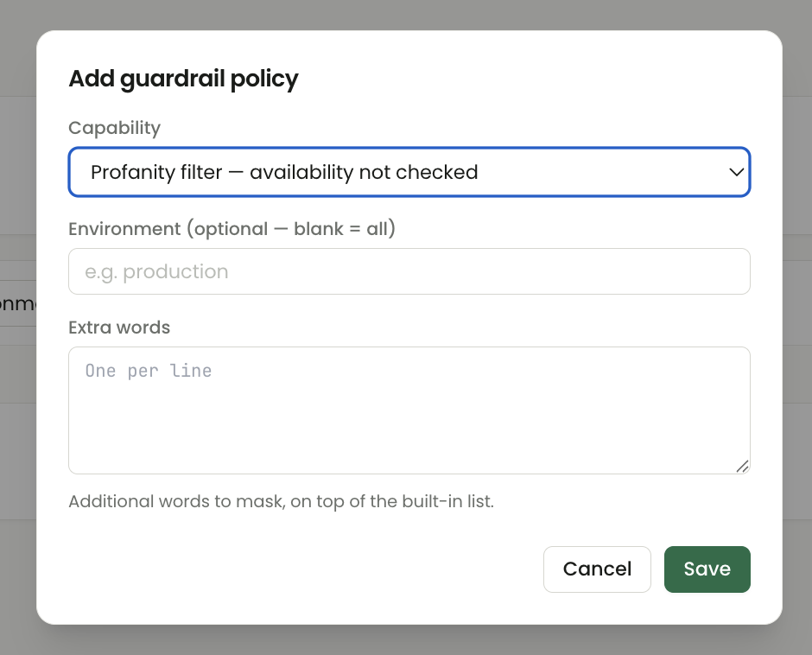
Task: Click the 'Extra words' label
Action: point(119,327)
